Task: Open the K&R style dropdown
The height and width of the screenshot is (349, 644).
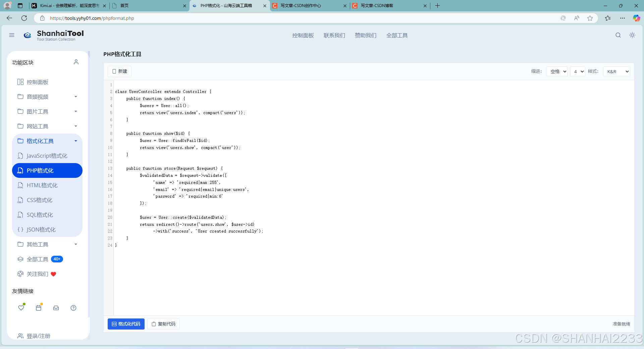Action: [616, 71]
